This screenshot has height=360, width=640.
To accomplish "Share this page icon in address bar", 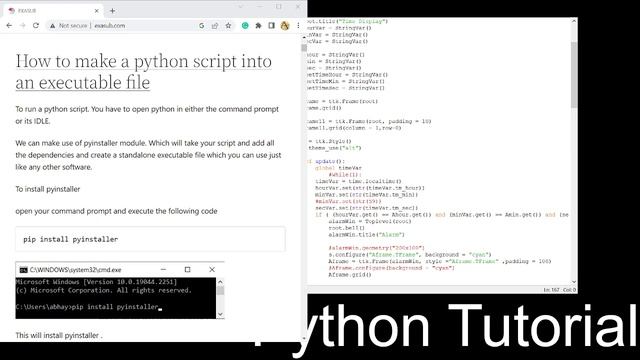I will [x=215, y=25].
